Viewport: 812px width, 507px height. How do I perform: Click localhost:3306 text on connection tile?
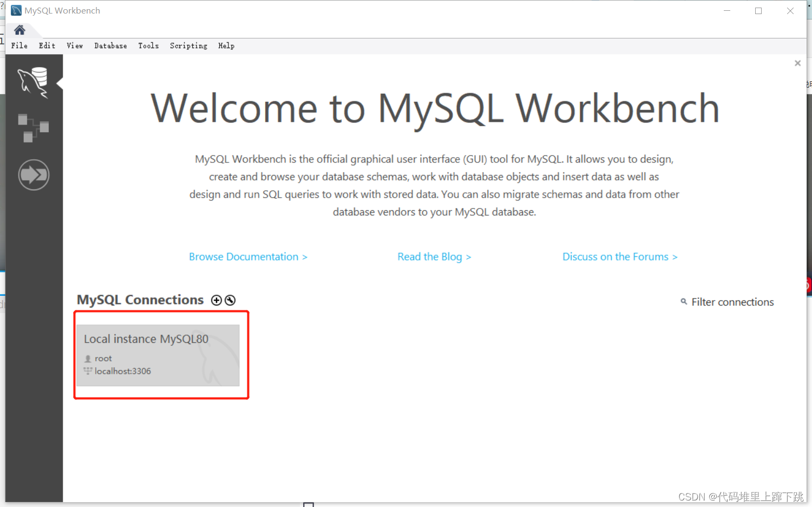coord(123,371)
